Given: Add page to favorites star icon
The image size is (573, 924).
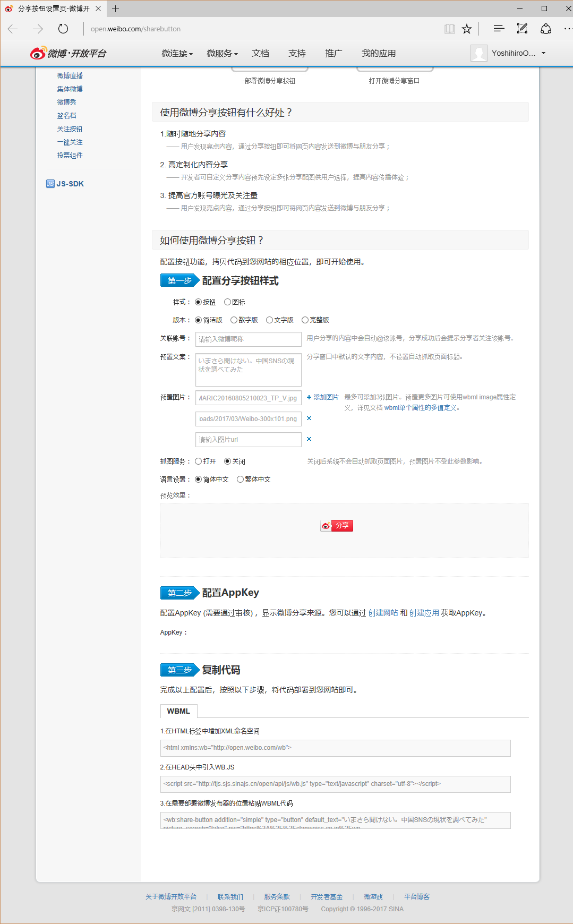Looking at the screenshot, I should pos(467,29).
